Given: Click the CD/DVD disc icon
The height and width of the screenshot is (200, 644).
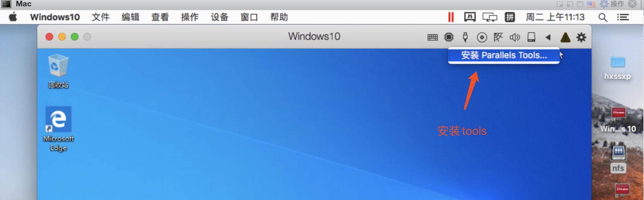Looking at the screenshot, I should click(x=482, y=37).
